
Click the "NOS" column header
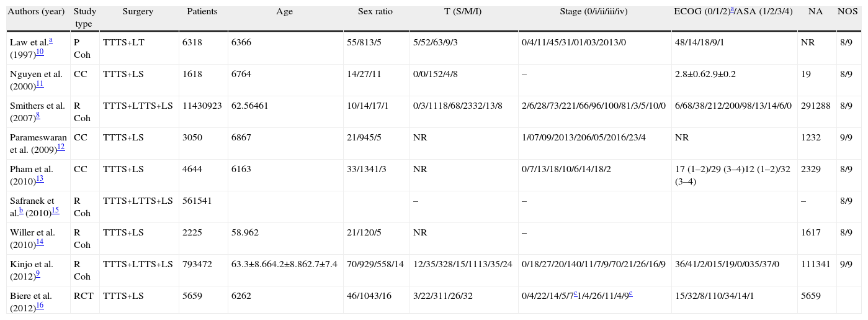(848, 12)
